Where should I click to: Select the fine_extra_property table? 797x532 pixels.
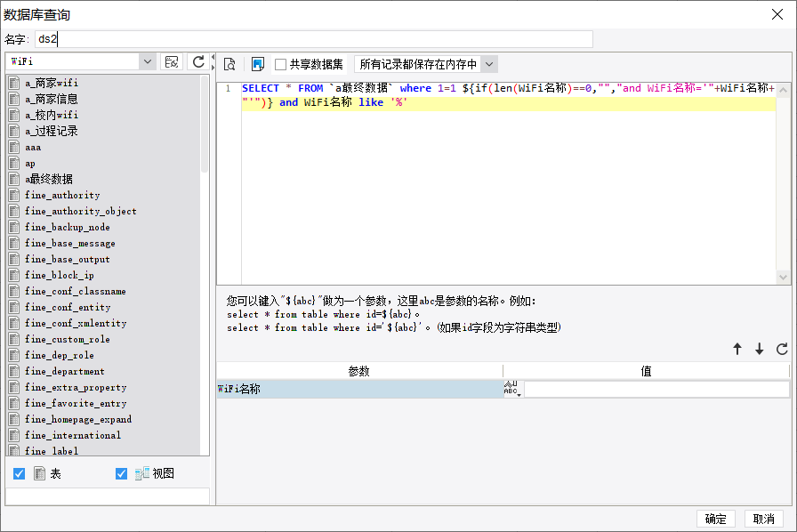pos(76,387)
